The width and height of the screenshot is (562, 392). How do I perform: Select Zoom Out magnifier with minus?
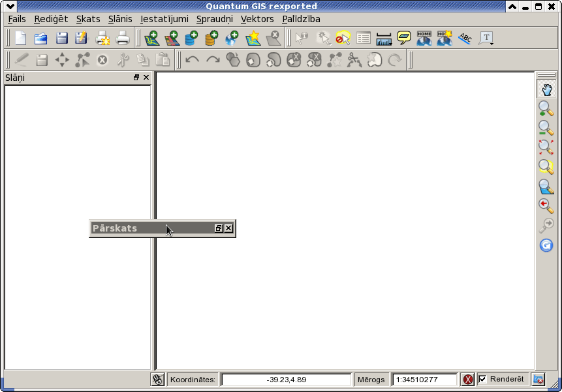[546, 128]
